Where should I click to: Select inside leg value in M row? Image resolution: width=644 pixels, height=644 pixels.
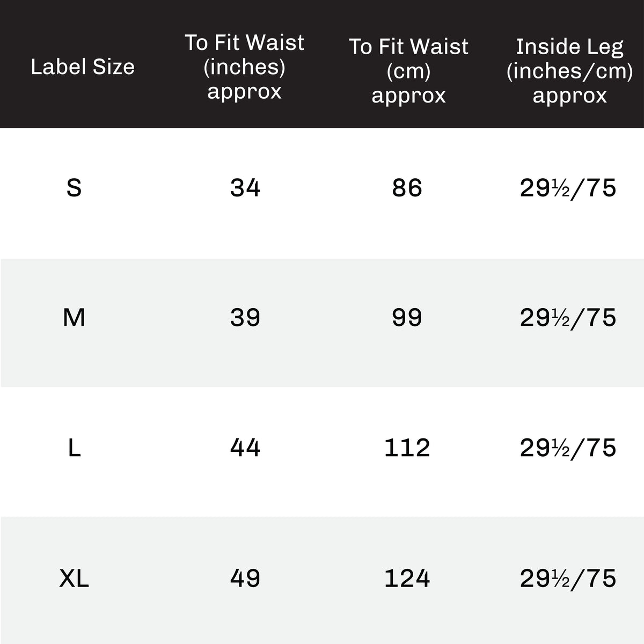click(x=568, y=318)
